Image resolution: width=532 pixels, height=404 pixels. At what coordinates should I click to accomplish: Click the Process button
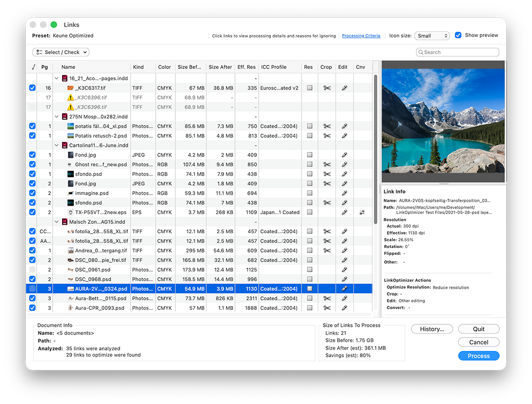pyautogui.click(x=479, y=356)
